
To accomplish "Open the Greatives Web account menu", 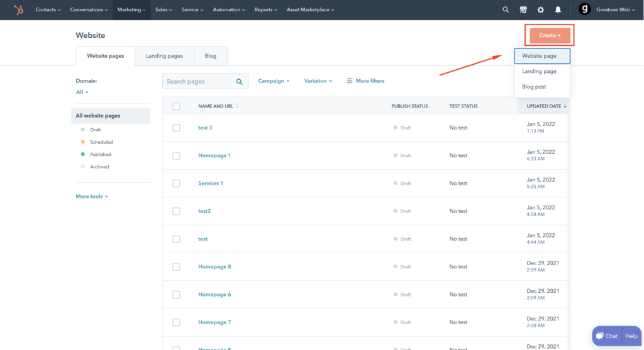I will point(615,9).
